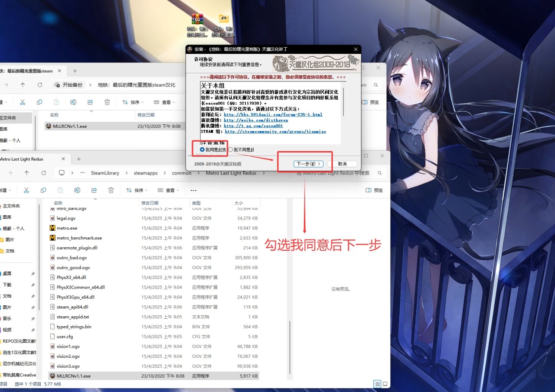Viewport: 555px width, 392px height.
Task: Open the 新建 dropdown in Metro Last Light Redux window
Action: [6, 190]
